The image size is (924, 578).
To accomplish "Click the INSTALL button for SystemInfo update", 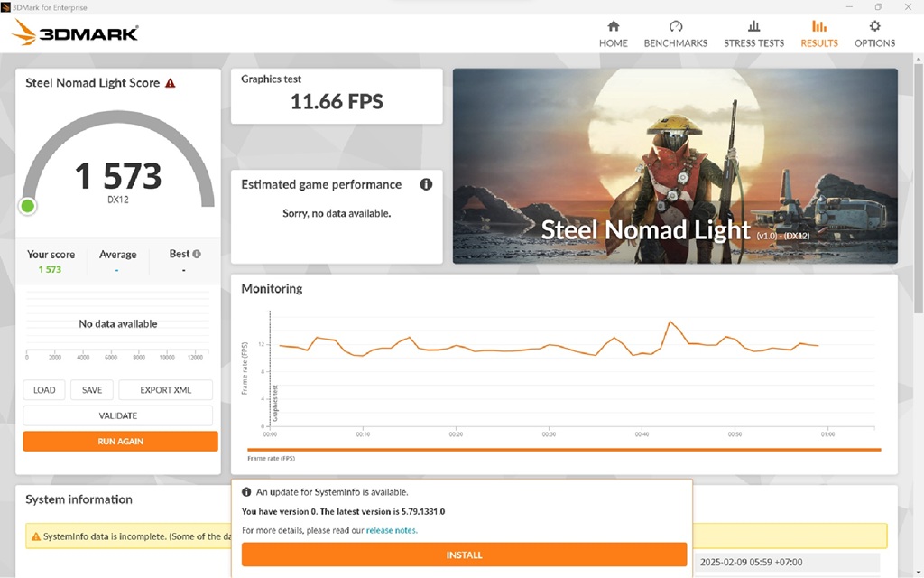I will tap(465, 555).
